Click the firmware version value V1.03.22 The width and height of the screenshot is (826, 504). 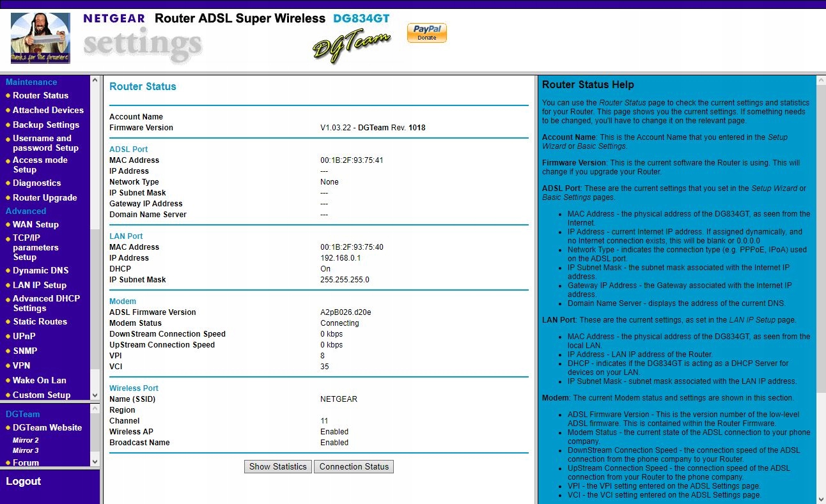click(337, 128)
